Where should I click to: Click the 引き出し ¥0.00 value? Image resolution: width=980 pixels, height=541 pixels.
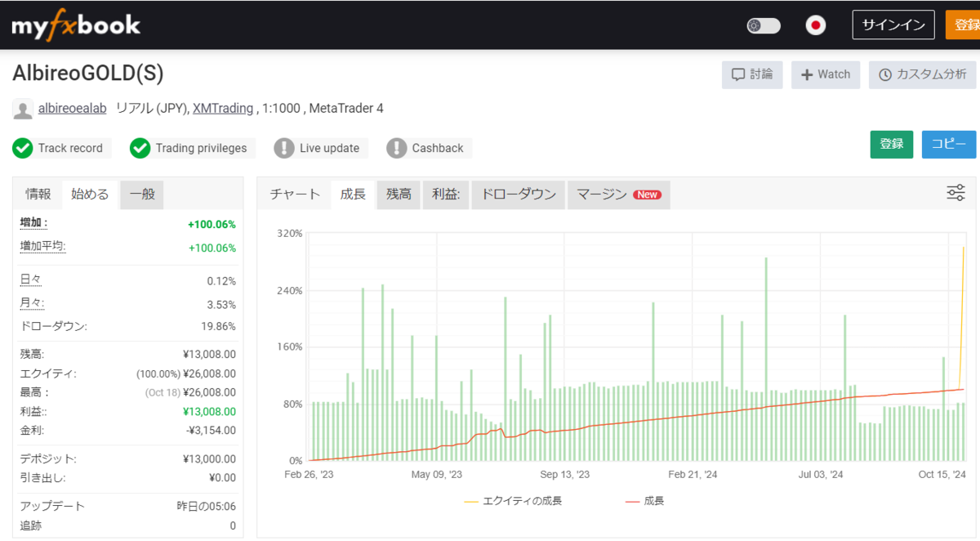[x=221, y=478]
